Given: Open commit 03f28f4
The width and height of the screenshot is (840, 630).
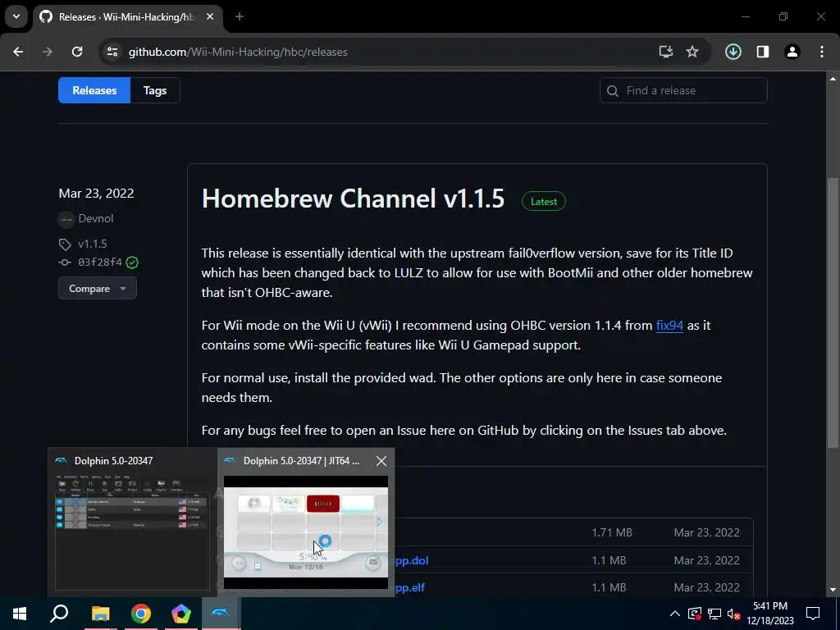Looking at the screenshot, I should pos(99,262).
